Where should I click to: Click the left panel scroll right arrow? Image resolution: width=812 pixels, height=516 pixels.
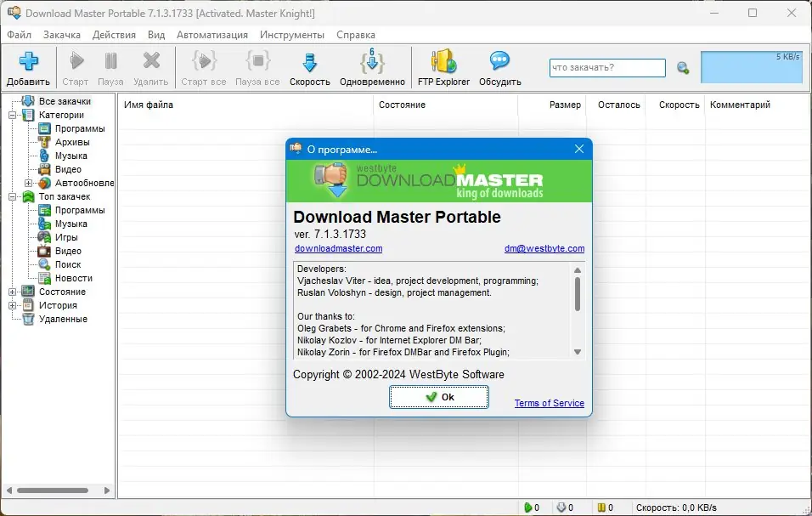(x=107, y=490)
